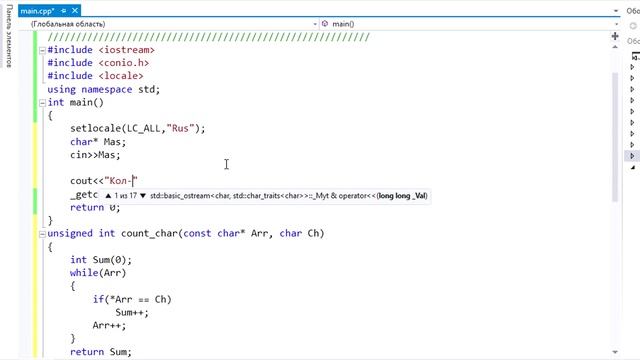The height and width of the screenshot is (360, 640).
Task: Click the Sum++; line
Action: [132, 313]
